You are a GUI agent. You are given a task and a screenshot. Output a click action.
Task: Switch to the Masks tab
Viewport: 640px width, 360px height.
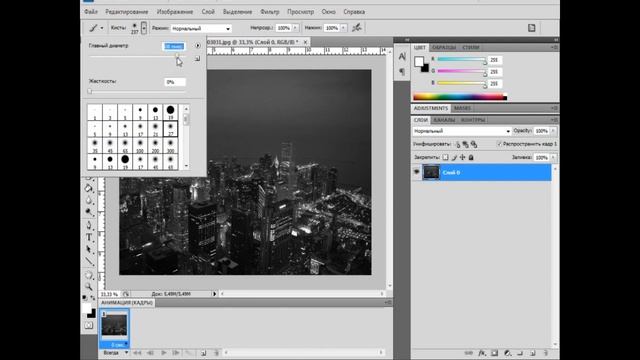pyautogui.click(x=462, y=108)
